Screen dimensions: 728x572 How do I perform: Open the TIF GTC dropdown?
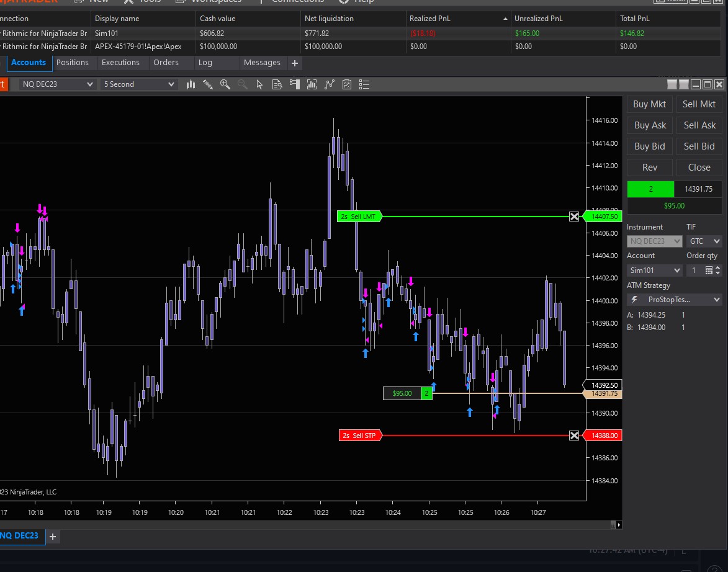tap(704, 241)
